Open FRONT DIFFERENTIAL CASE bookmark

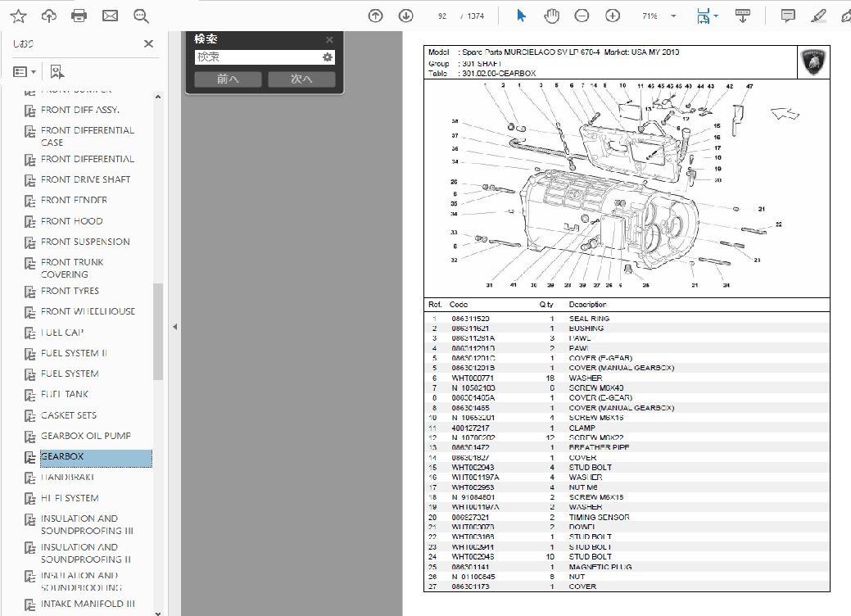click(x=88, y=136)
